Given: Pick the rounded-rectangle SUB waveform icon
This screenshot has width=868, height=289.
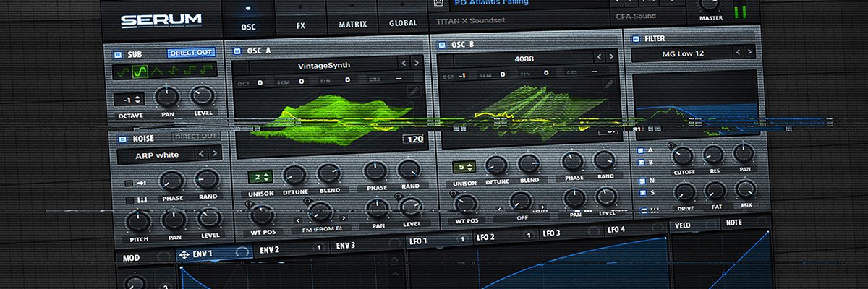Looking at the screenshot, I should 140,72.
